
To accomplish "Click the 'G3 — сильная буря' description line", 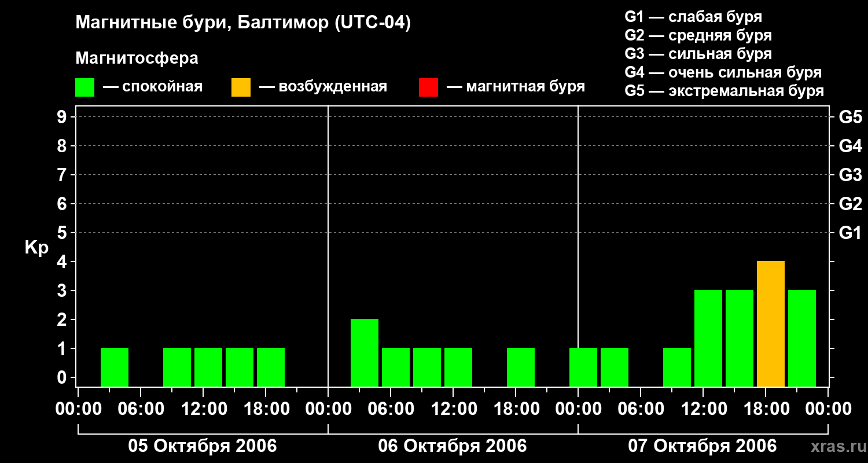I will point(698,54).
